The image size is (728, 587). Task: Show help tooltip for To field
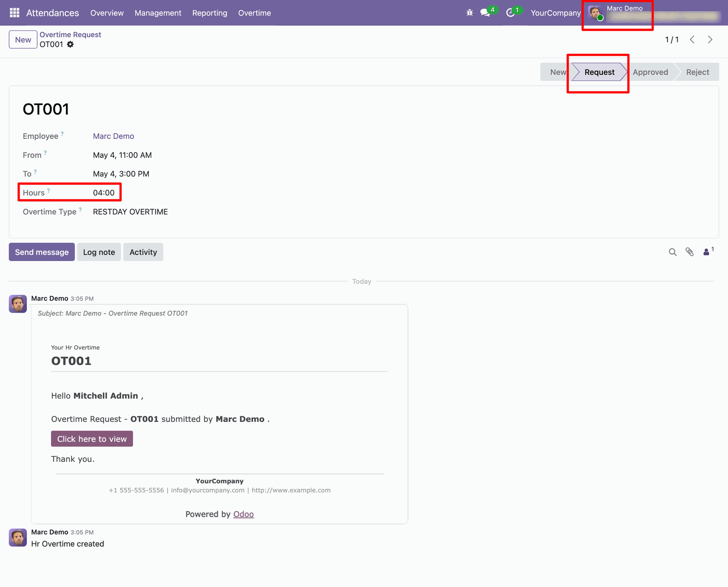35,172
